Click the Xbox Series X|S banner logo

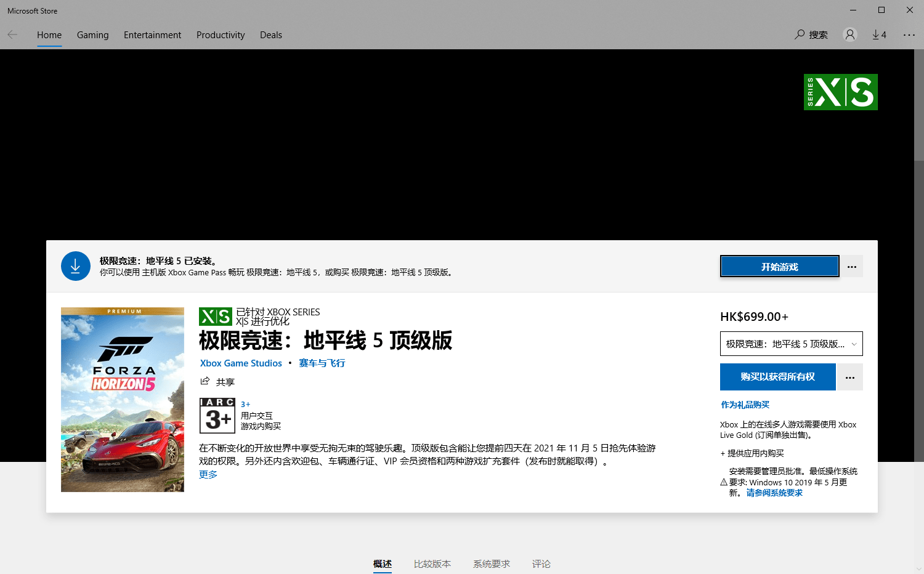(840, 92)
